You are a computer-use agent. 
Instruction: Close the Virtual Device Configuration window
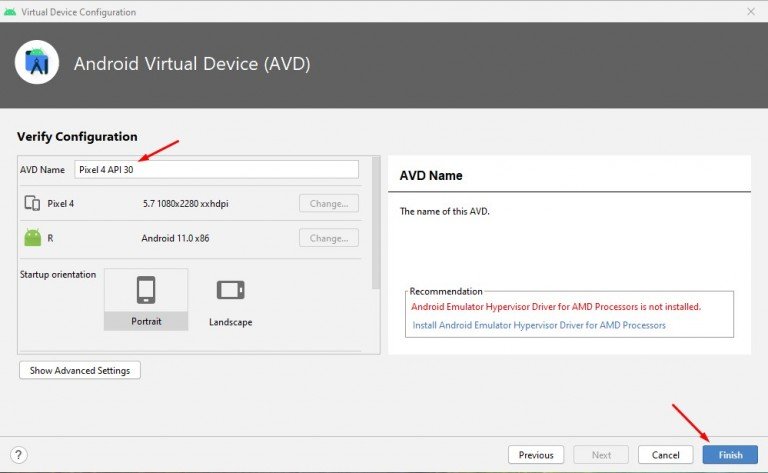pos(751,11)
